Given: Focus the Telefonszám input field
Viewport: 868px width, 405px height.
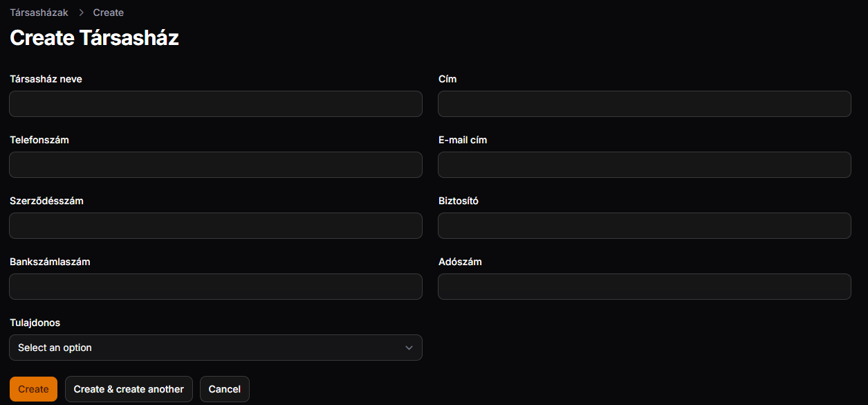Looking at the screenshot, I should [x=216, y=165].
